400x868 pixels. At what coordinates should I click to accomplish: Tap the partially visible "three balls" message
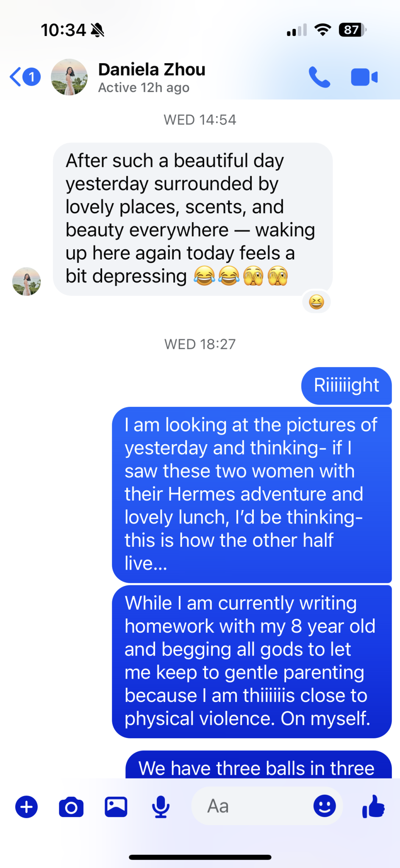coord(258,766)
